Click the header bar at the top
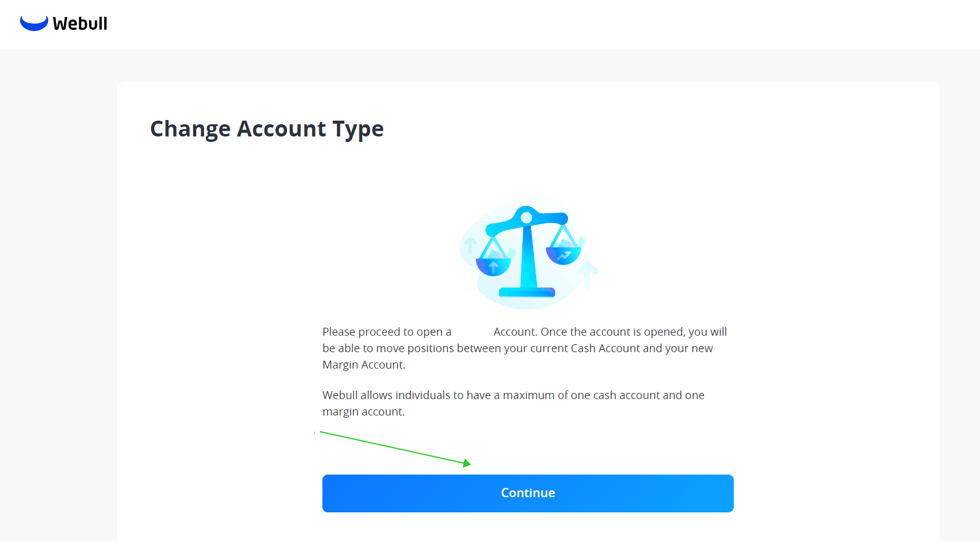 tap(488, 24)
